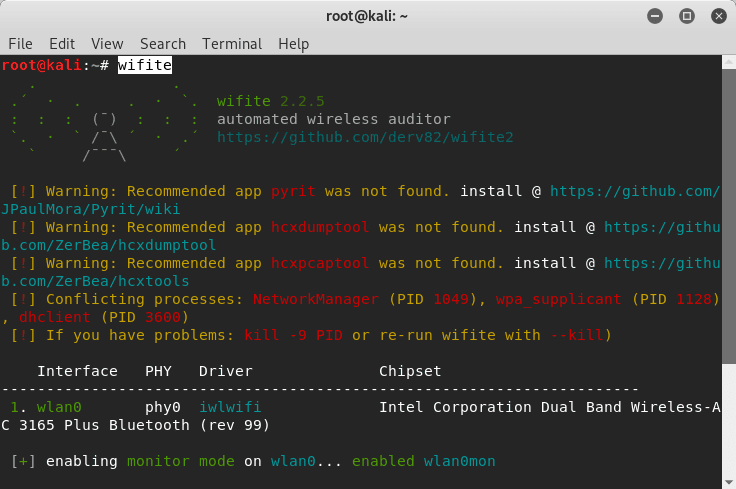
Task: Click the root@kali window title bar
Action: (x=367, y=16)
